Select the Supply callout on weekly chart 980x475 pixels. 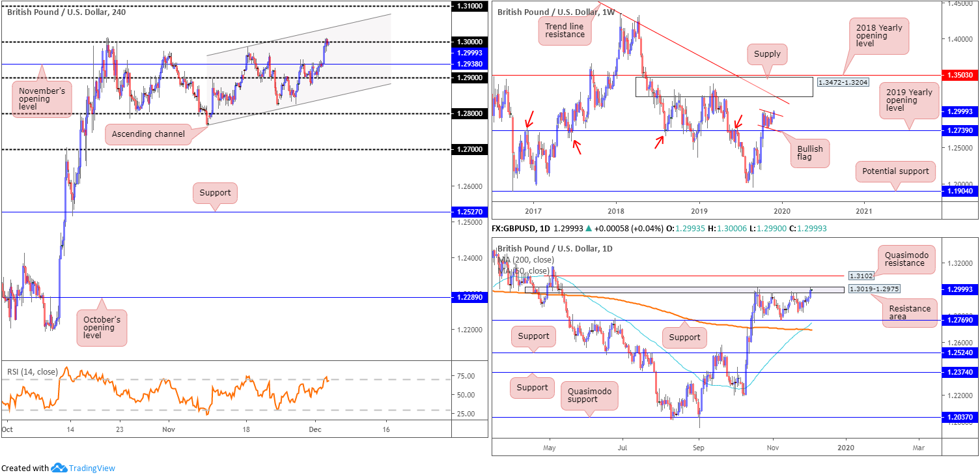pos(766,54)
